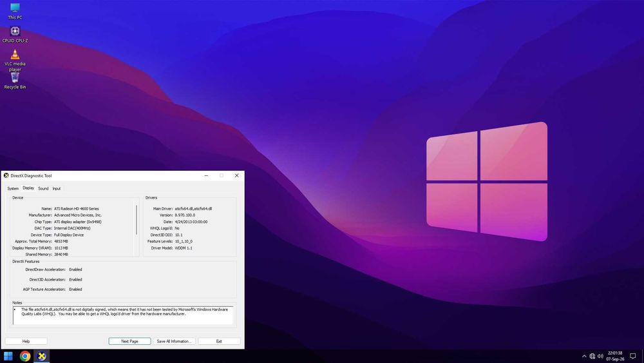Click driver date '4/24/2013 03:00:00'

click(x=191, y=222)
